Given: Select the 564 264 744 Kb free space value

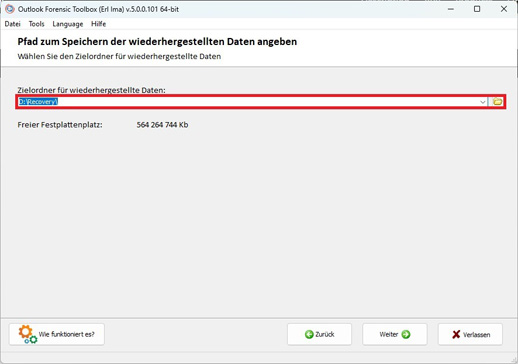Looking at the screenshot, I should point(162,125).
